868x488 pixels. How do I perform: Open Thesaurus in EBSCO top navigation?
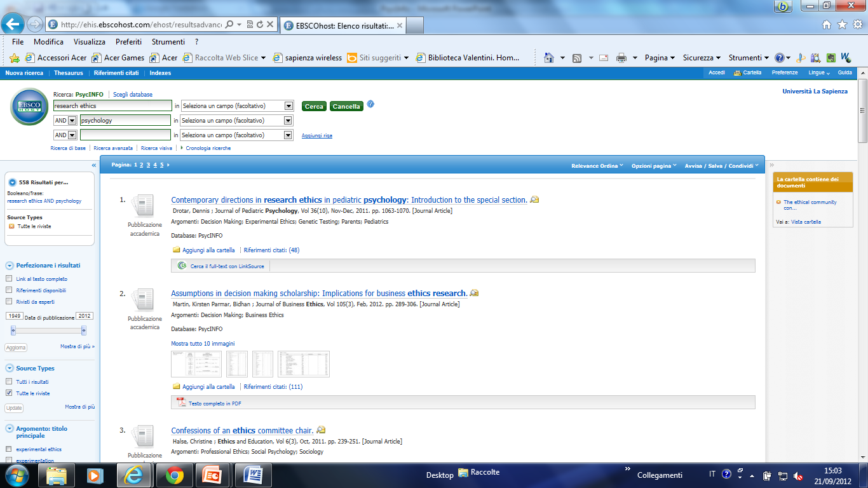tap(69, 73)
